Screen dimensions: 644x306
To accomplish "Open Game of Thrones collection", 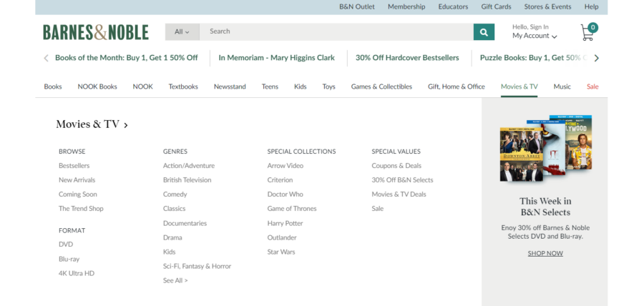I will (292, 208).
